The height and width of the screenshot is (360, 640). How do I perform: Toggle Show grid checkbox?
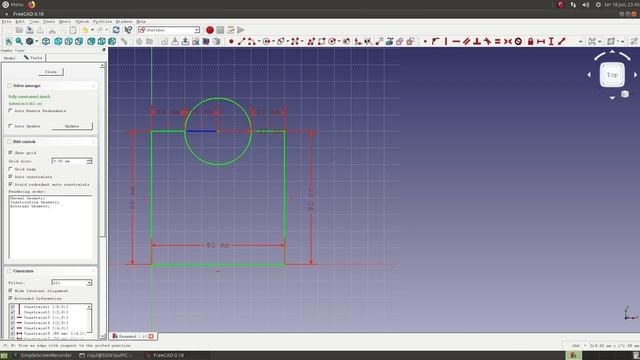(11, 152)
